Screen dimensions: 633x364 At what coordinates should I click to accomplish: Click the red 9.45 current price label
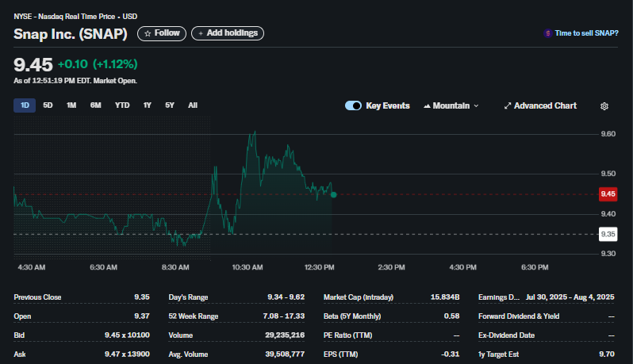[x=608, y=194]
